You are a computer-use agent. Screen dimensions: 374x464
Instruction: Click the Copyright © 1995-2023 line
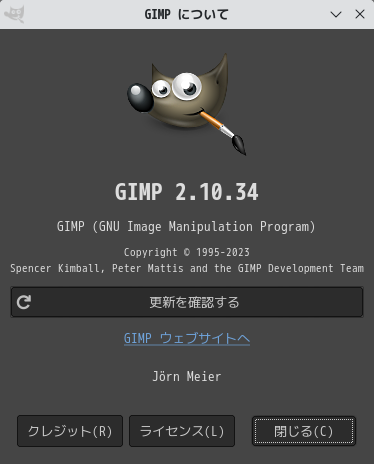coord(187,252)
